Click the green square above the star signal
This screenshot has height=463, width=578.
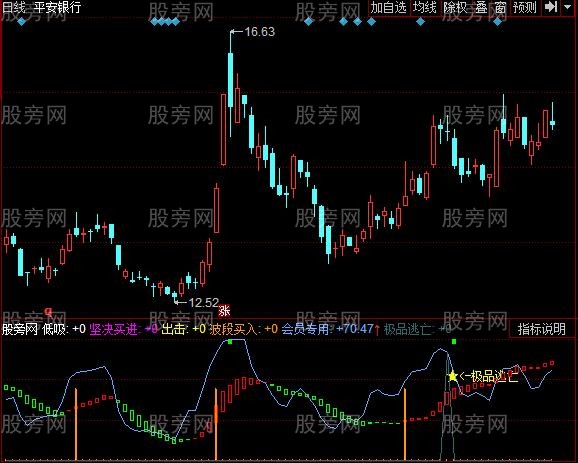pyautogui.click(x=454, y=342)
